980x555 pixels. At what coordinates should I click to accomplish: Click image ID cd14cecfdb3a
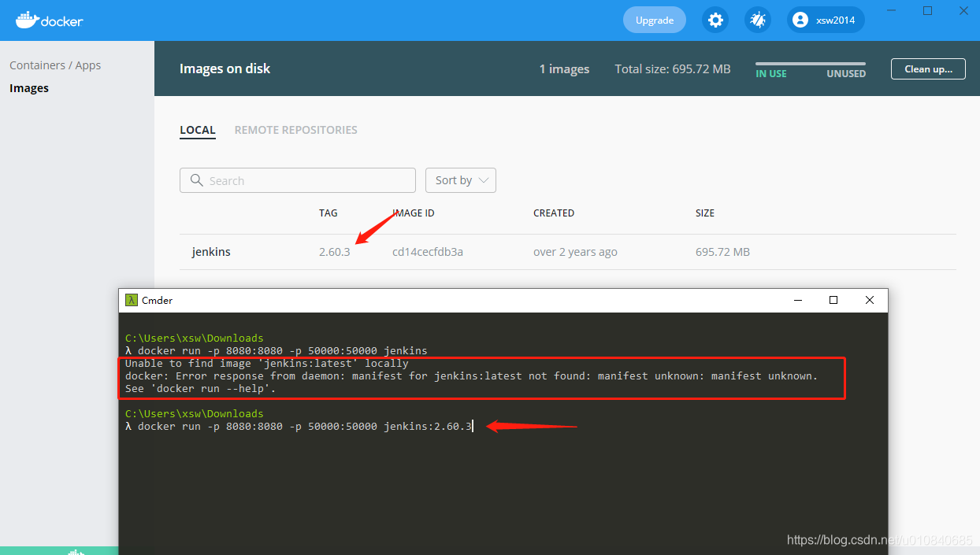pyautogui.click(x=428, y=252)
